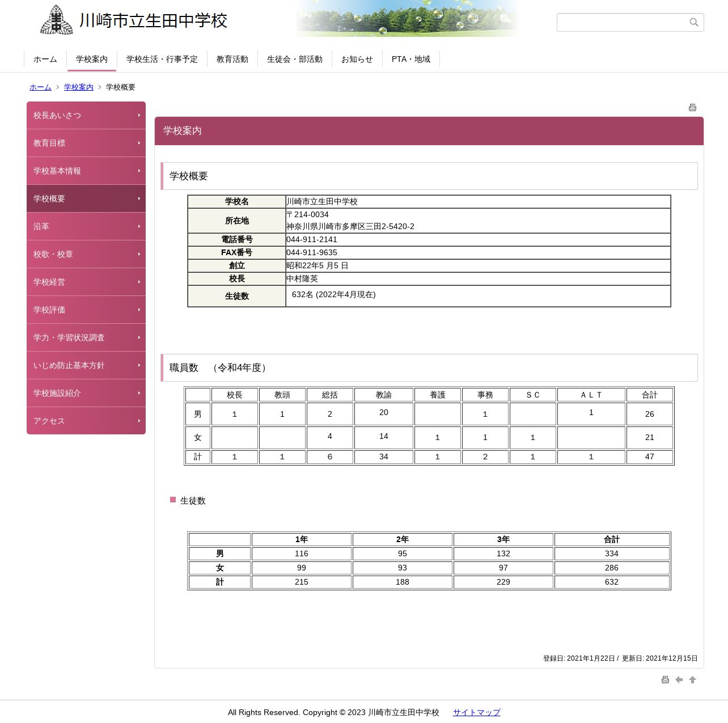Open the ホーム navigation tab
This screenshot has width=728, height=723.
tap(45, 59)
